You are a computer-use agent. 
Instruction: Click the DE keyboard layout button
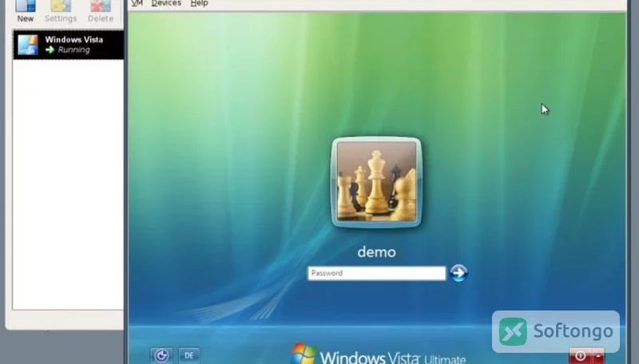click(189, 355)
